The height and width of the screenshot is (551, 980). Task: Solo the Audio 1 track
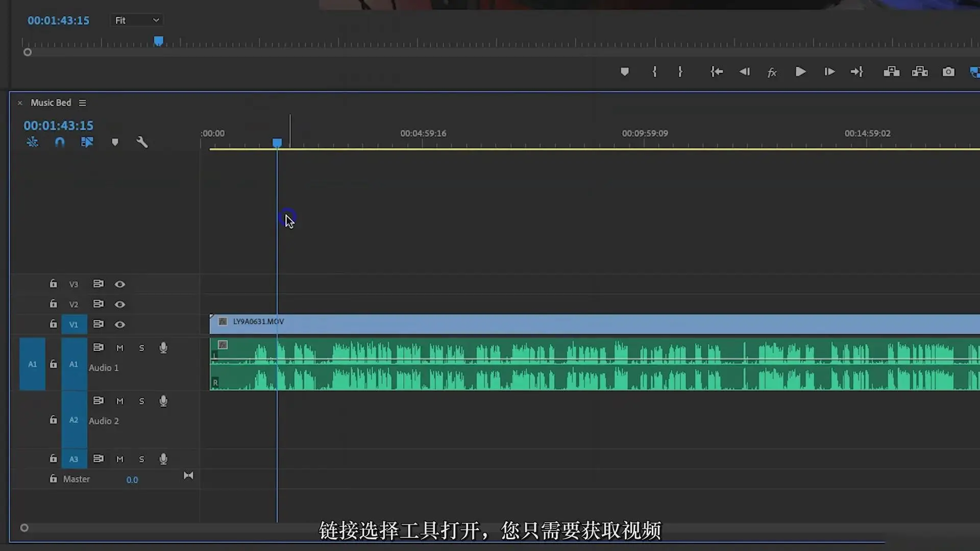click(141, 348)
